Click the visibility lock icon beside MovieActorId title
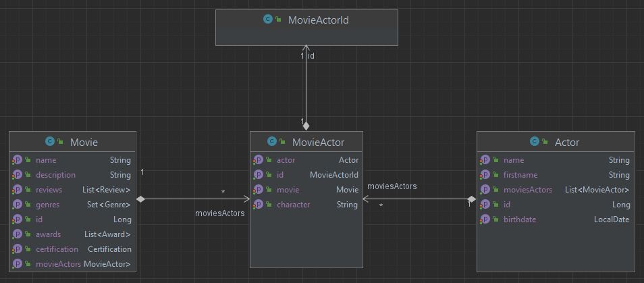Viewport: 644px width, 283px height. 279,20
